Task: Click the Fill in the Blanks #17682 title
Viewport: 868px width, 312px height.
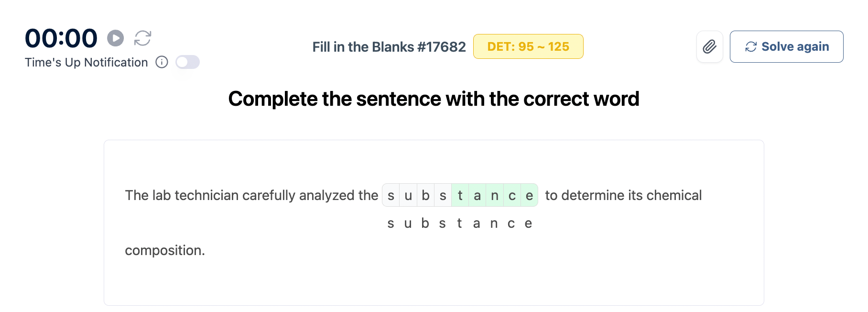Action: [389, 47]
